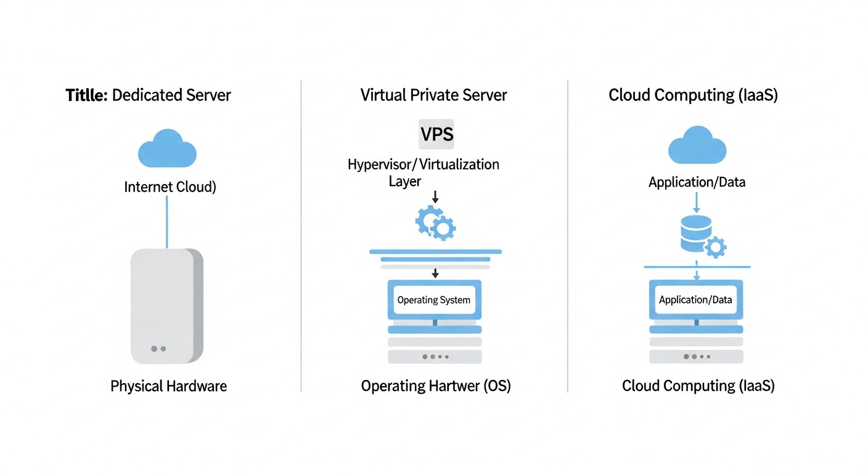Click the gears icon under Hypervisor layer
The image size is (868, 473).
point(435,224)
